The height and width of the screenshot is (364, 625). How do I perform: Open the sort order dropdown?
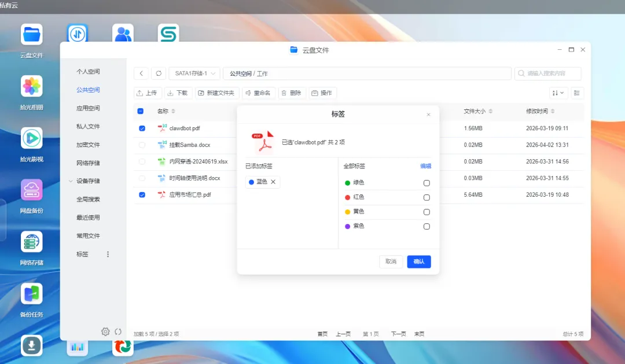tap(558, 93)
